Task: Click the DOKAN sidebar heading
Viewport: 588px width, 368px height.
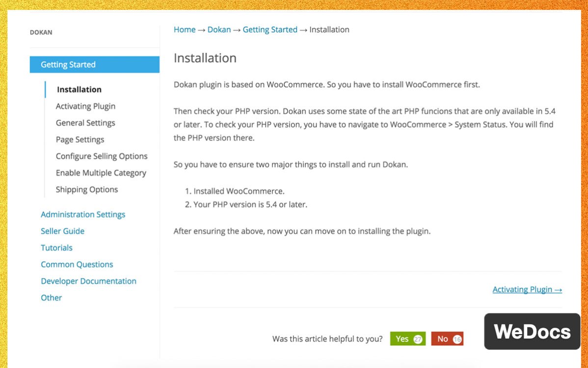Action: click(41, 32)
